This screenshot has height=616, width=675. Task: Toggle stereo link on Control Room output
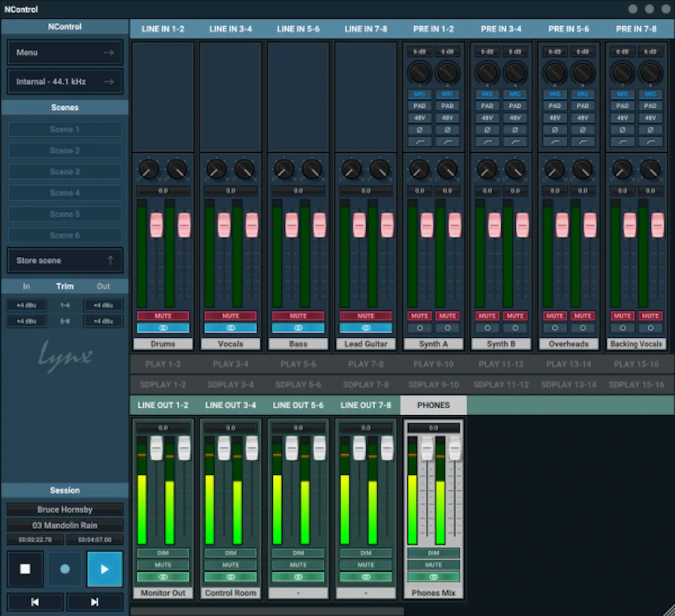pyautogui.click(x=231, y=577)
